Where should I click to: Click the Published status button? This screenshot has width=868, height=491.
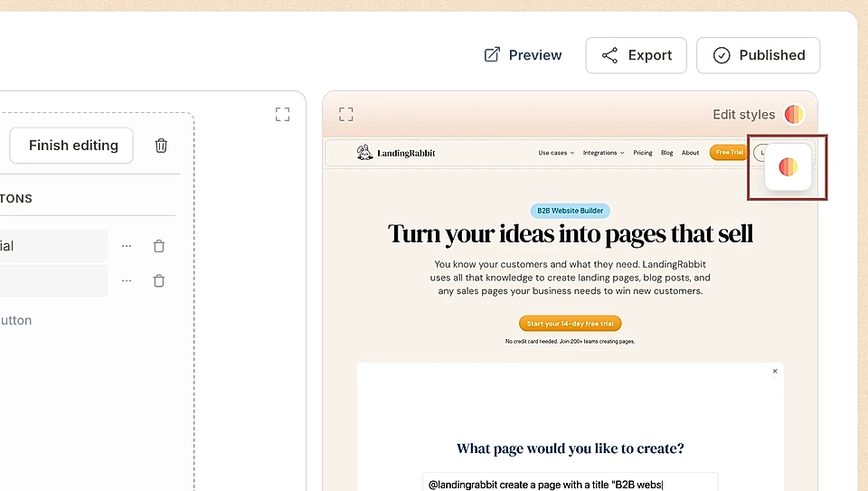(759, 55)
